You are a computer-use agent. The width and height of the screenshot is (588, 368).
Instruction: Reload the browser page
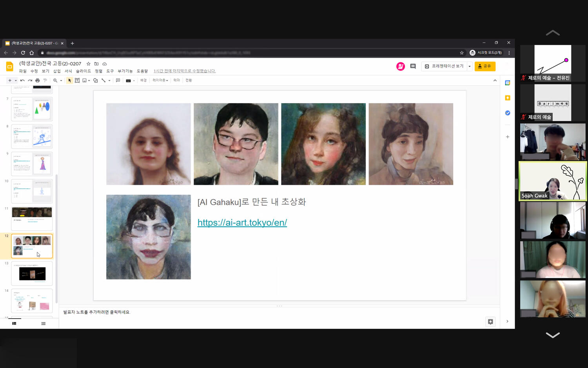pyautogui.click(x=23, y=53)
